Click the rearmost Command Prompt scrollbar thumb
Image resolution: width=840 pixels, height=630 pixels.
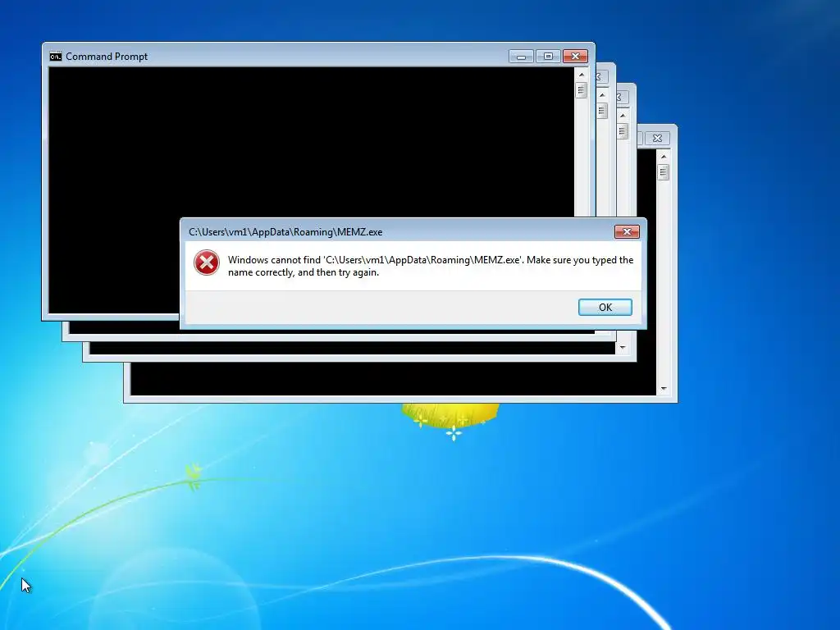(664, 172)
